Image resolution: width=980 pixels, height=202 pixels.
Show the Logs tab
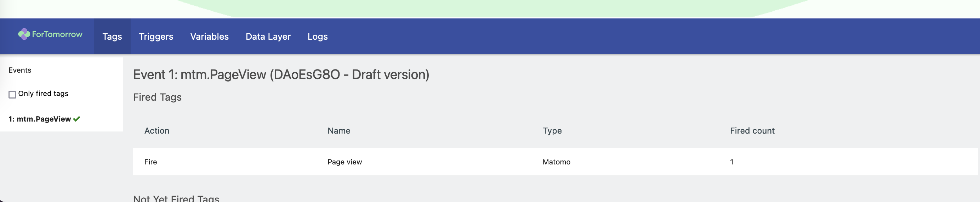318,37
